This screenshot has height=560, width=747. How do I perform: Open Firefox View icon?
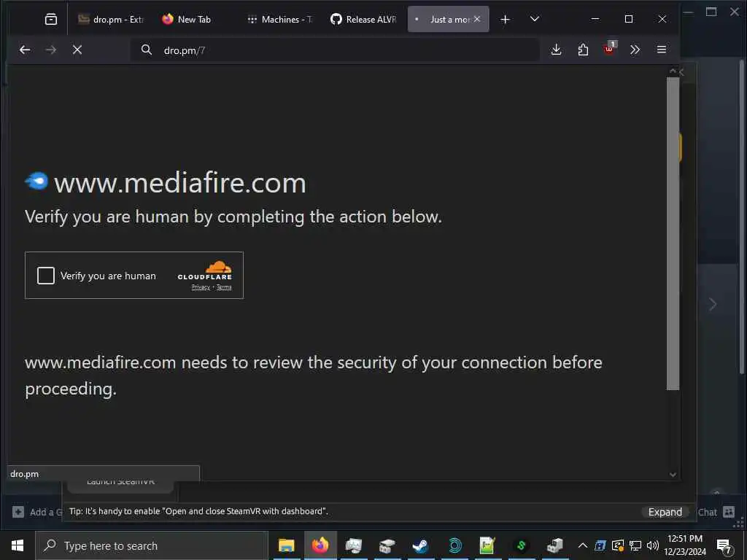(50, 19)
